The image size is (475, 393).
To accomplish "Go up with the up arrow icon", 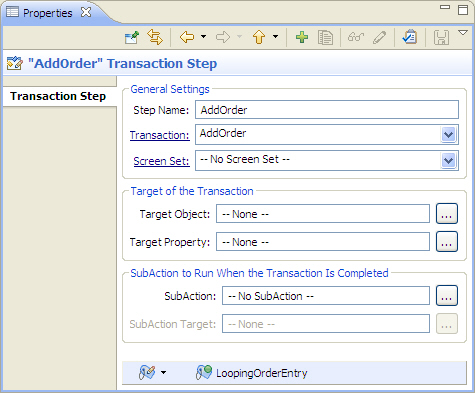I will pos(259,37).
